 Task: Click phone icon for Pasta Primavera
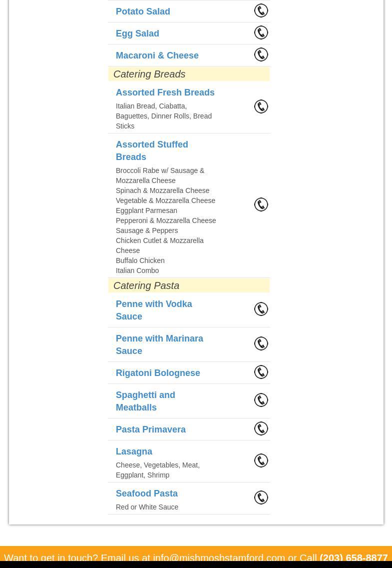click(261, 428)
